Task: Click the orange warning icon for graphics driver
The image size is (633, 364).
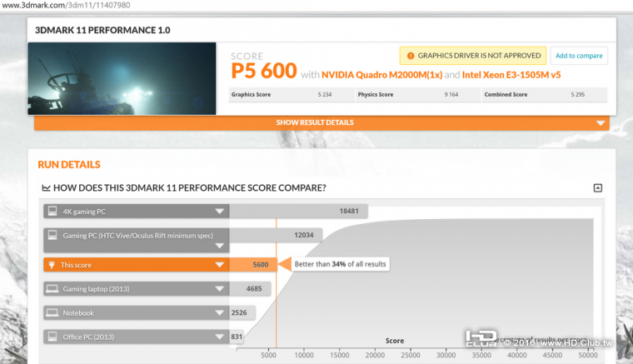Action: click(409, 56)
